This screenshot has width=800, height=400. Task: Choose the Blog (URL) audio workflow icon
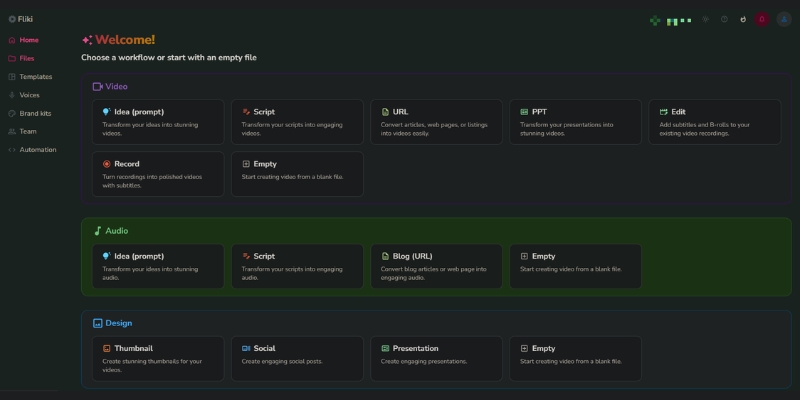(x=385, y=256)
